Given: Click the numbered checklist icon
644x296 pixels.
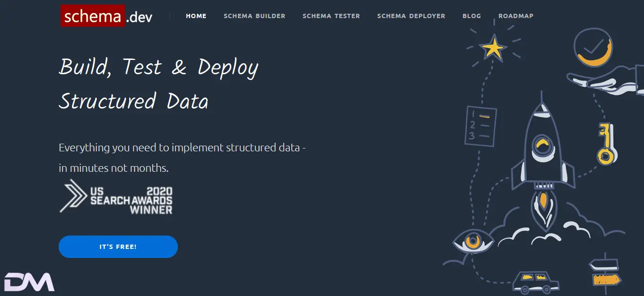Looking at the screenshot, I should click(x=481, y=126).
